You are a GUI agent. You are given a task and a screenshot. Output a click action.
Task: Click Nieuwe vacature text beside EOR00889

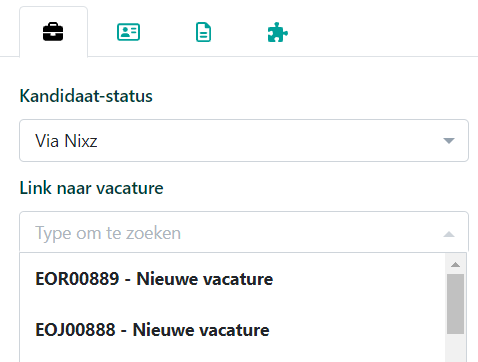[x=205, y=279]
